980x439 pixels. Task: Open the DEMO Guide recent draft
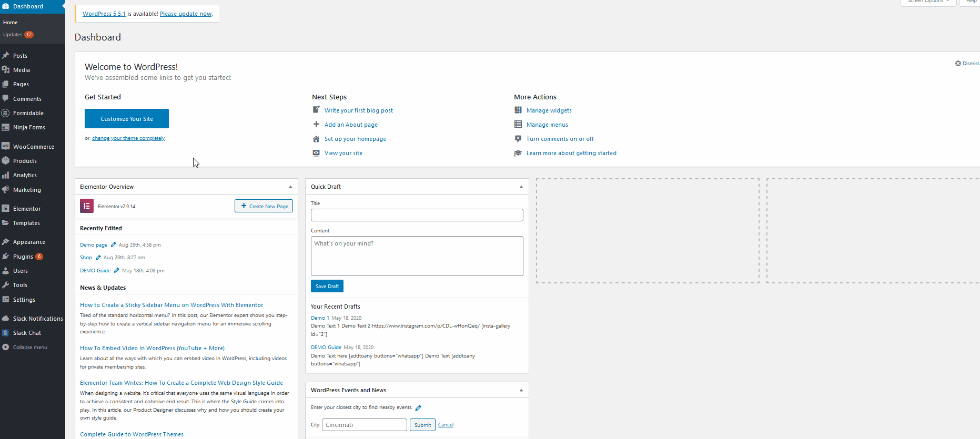tap(326, 348)
